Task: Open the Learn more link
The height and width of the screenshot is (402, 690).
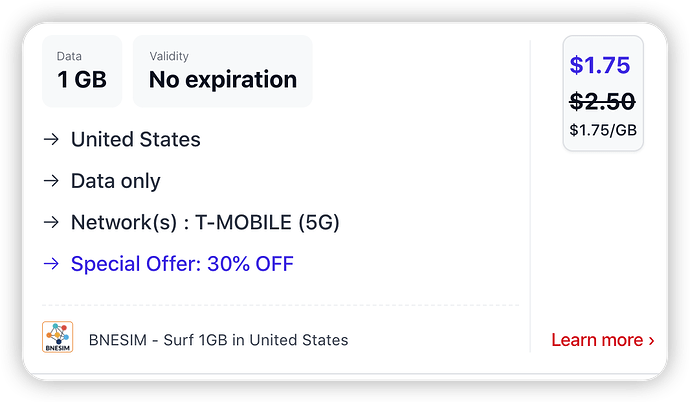Action: tap(597, 340)
